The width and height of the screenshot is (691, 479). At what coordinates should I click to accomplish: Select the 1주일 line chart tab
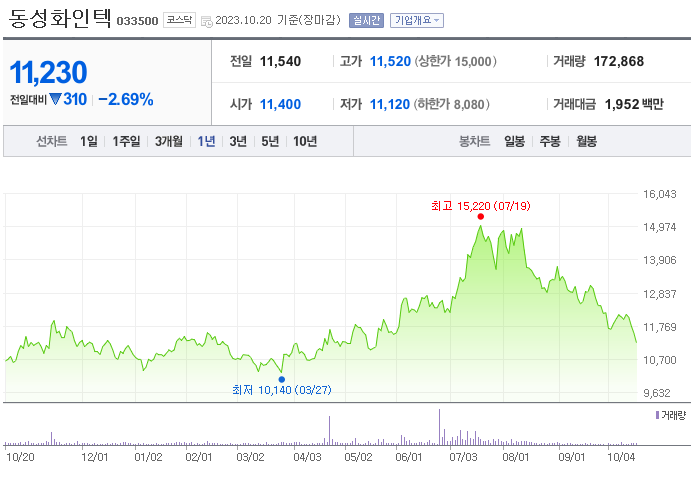pyautogui.click(x=126, y=141)
